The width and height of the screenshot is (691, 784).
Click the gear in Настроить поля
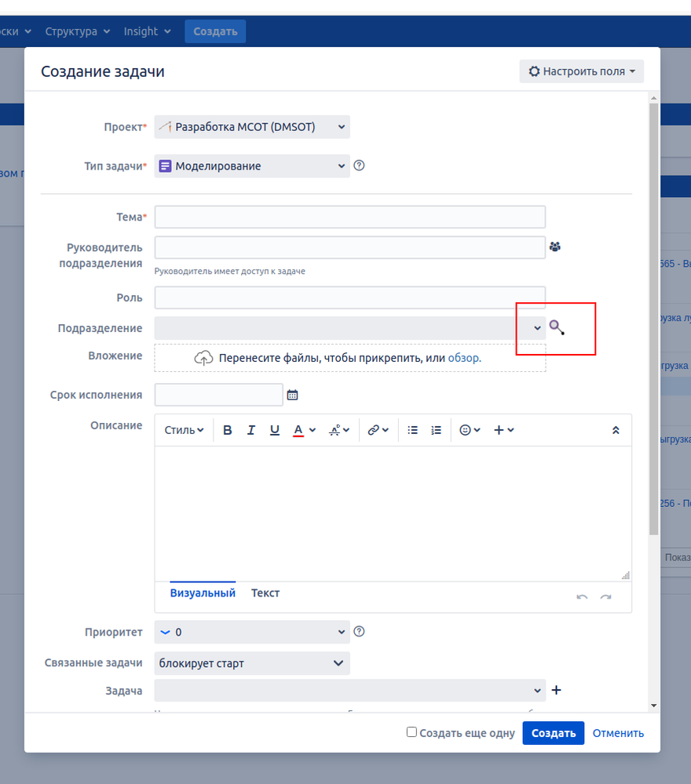pyautogui.click(x=535, y=71)
